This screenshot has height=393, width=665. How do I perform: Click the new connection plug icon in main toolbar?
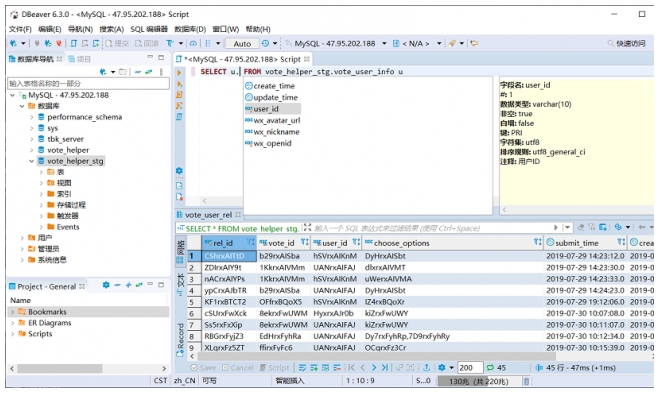[14, 43]
